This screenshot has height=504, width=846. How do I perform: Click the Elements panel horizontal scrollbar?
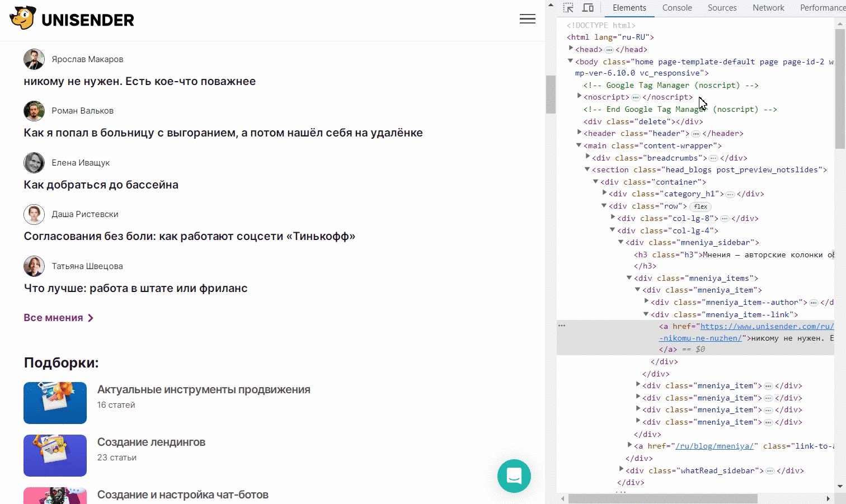[662, 498]
